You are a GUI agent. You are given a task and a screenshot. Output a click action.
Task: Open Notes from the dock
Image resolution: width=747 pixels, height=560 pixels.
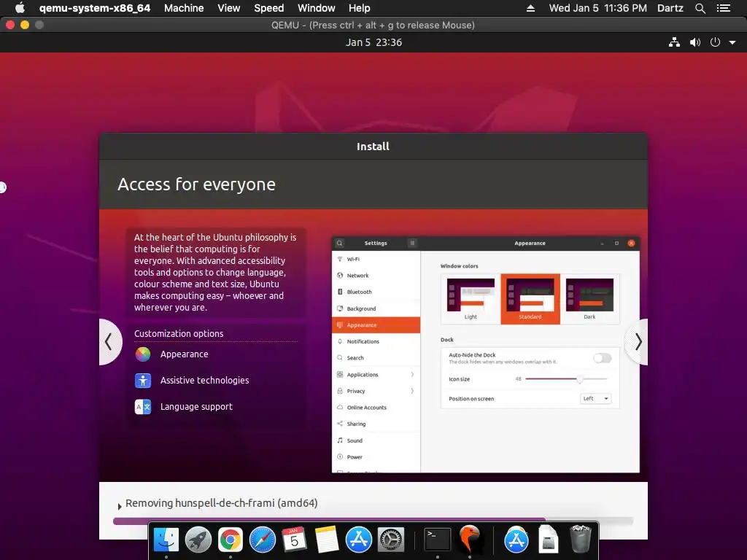(326, 540)
